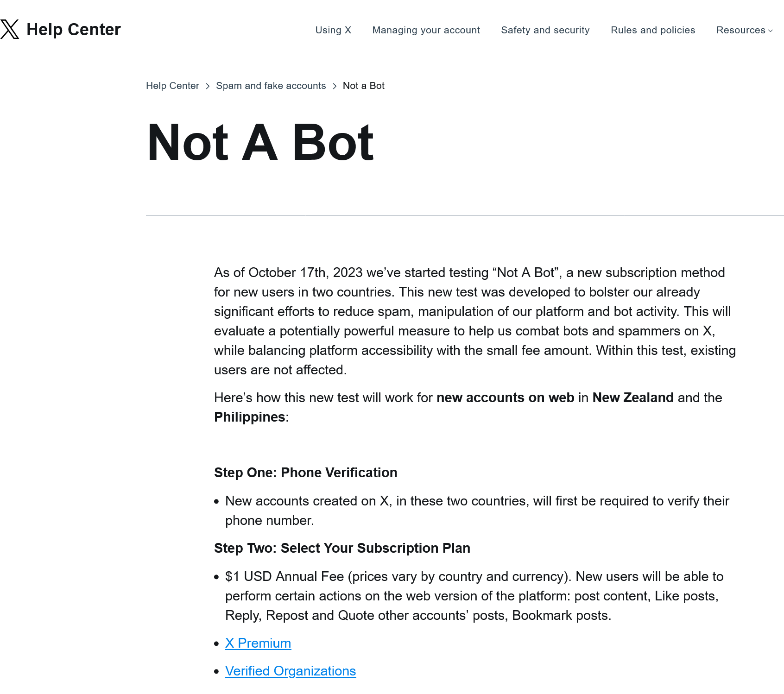Expand the Resources dropdown
784x694 pixels.
(740, 30)
